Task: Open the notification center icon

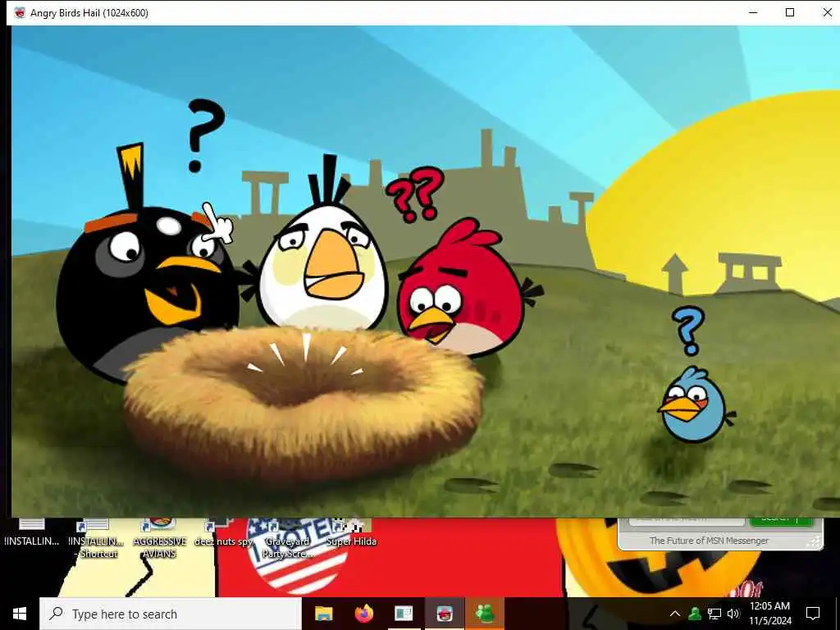Action: click(813, 614)
